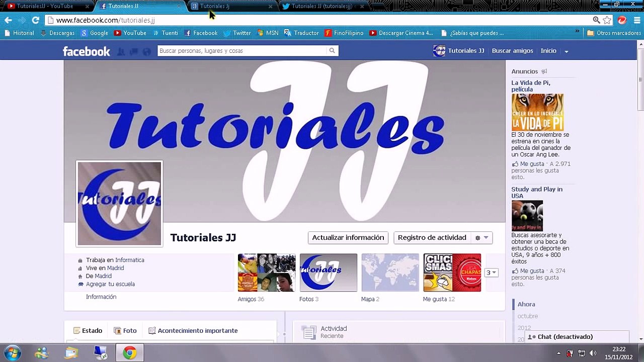644x362 pixels.
Task: Open the Facebook account menu arrow
Action: (567, 51)
